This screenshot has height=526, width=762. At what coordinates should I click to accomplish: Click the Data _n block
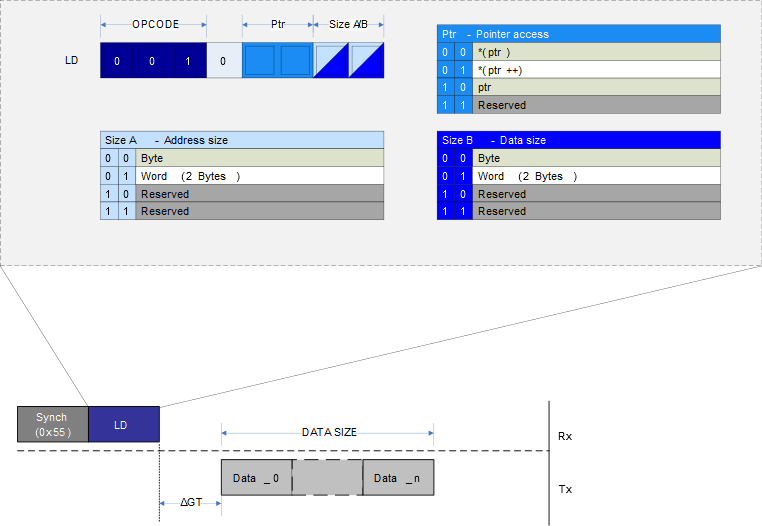[398, 478]
